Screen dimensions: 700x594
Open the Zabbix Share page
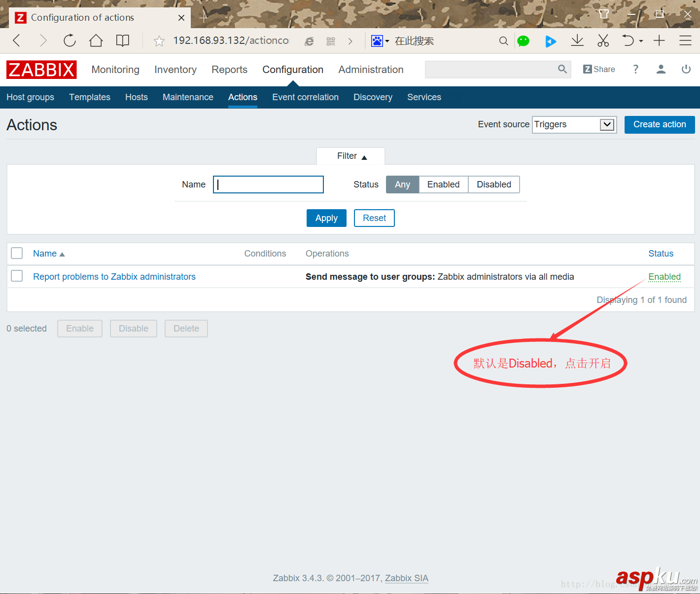click(599, 69)
